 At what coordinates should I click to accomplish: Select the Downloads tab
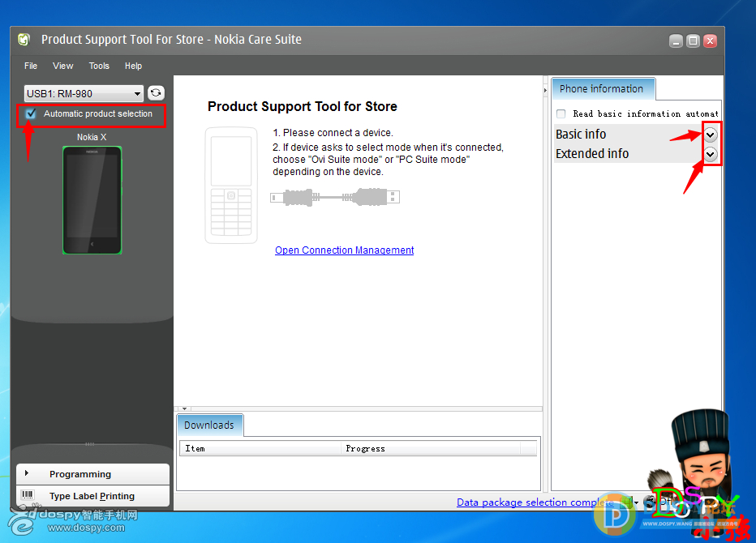coord(210,425)
